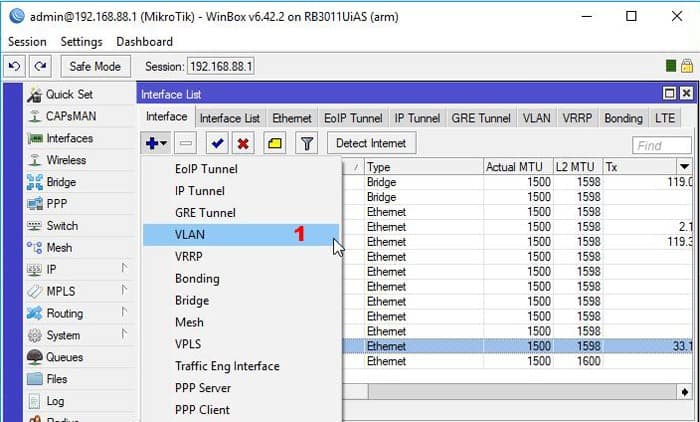This screenshot has height=422, width=700.
Task: Open the Settings menu
Action: point(81,42)
